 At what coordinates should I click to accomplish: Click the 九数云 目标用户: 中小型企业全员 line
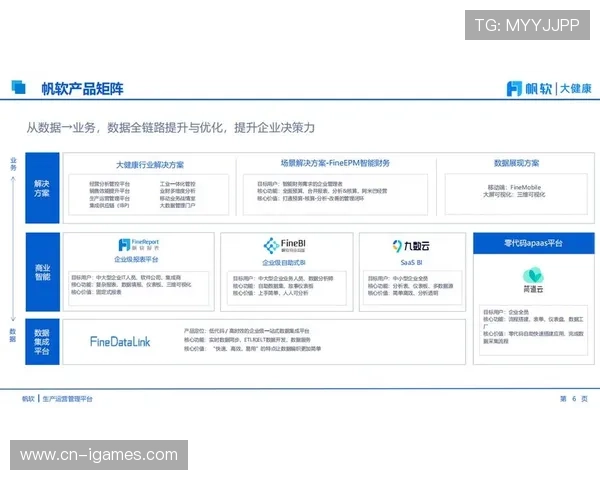[x=398, y=278]
